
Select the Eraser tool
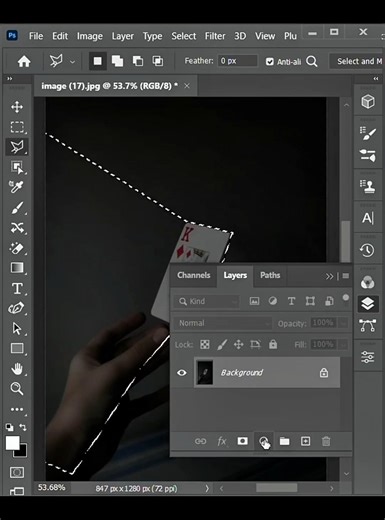click(x=17, y=248)
